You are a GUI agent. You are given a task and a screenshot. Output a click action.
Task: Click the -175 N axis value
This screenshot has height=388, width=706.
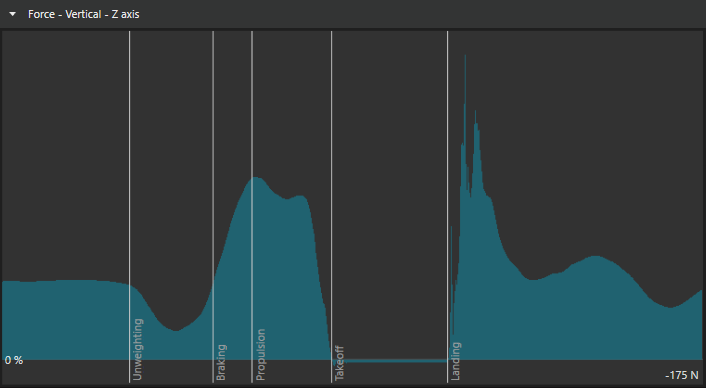(682, 375)
